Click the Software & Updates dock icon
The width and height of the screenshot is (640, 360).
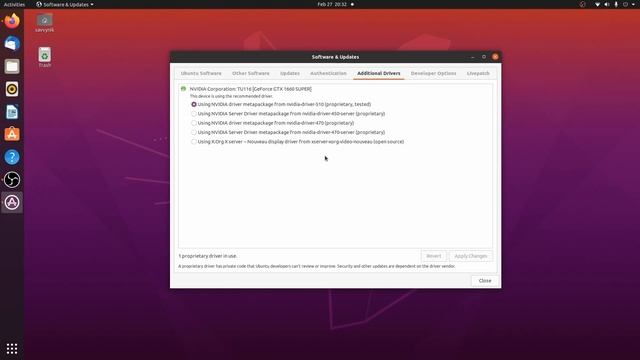tap(12, 202)
